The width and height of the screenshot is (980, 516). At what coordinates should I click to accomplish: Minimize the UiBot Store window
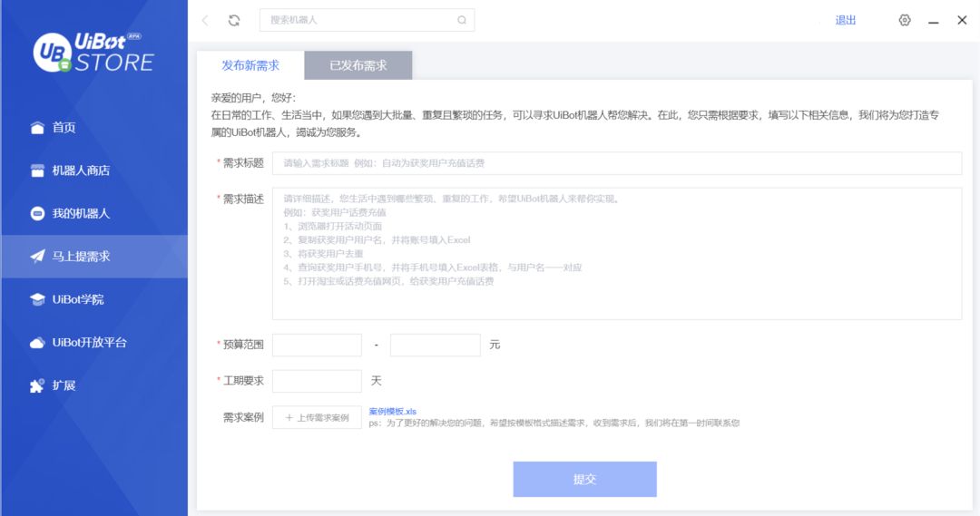pos(933,21)
